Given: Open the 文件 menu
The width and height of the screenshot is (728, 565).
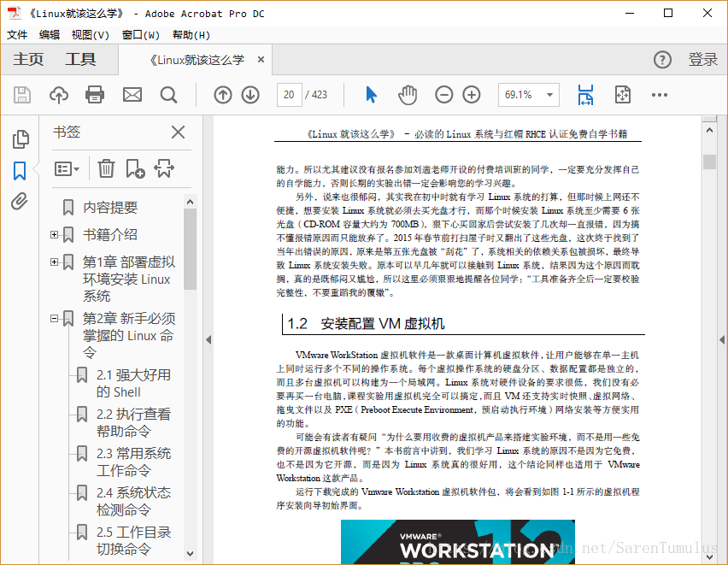Looking at the screenshot, I should click(x=17, y=35).
